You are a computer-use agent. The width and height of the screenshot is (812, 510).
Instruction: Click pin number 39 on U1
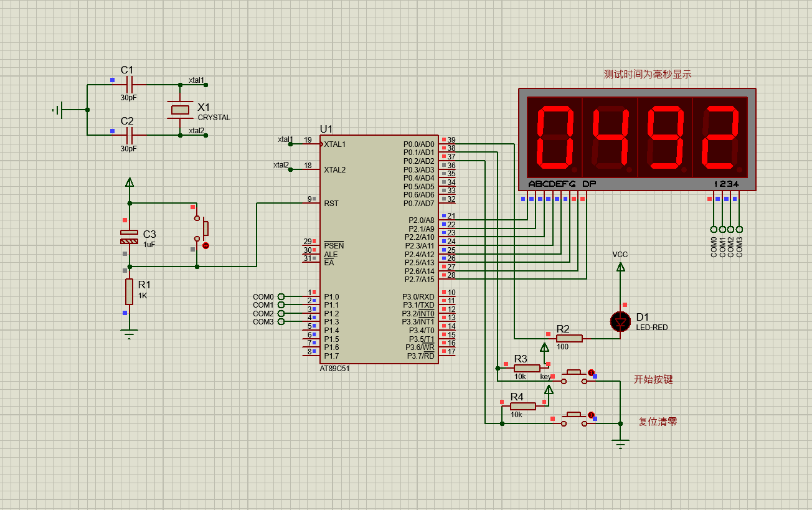click(451, 140)
